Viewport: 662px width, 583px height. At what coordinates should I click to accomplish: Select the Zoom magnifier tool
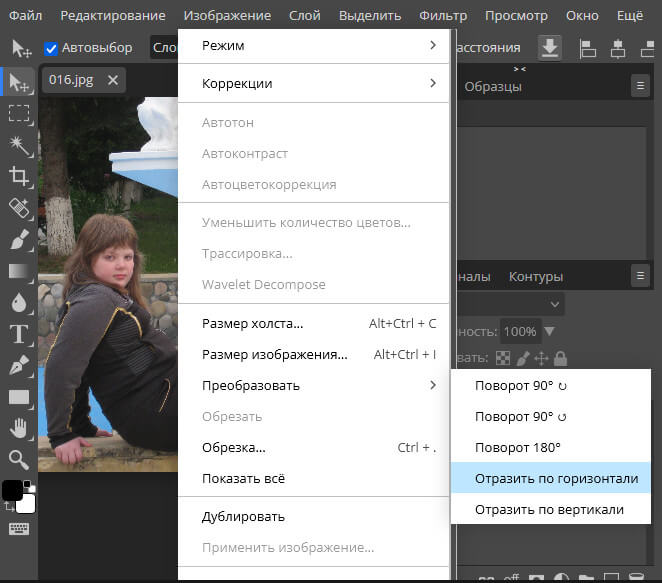click(19, 459)
